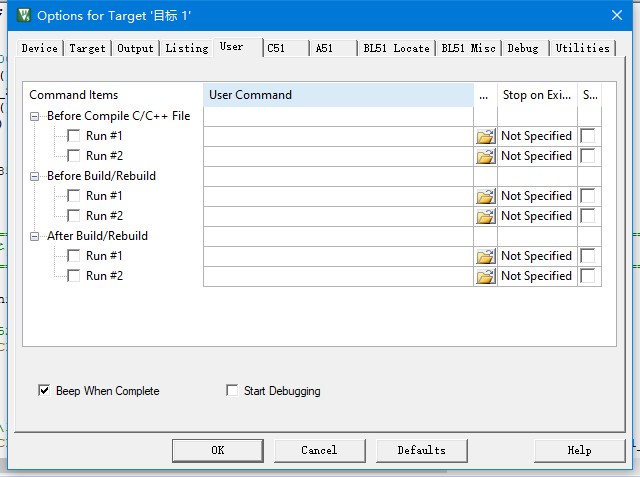Toggle Beep When Complete checkbox

tap(44, 390)
